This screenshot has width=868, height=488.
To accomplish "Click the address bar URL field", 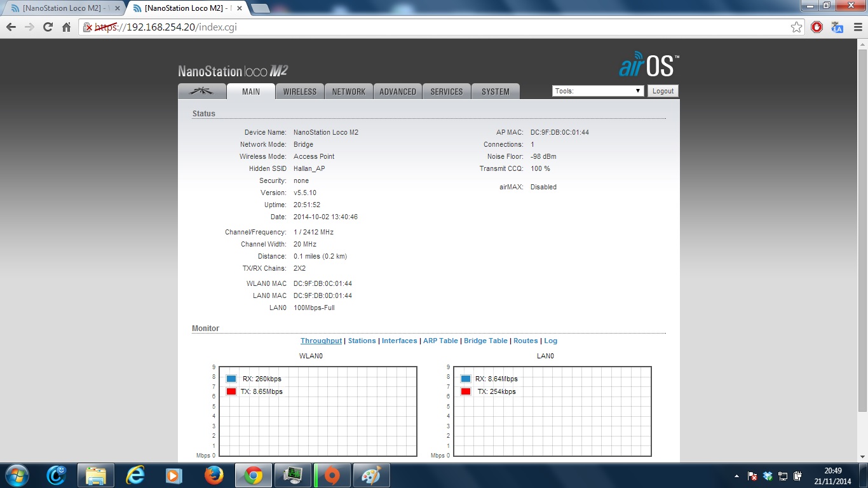I will pos(442,27).
